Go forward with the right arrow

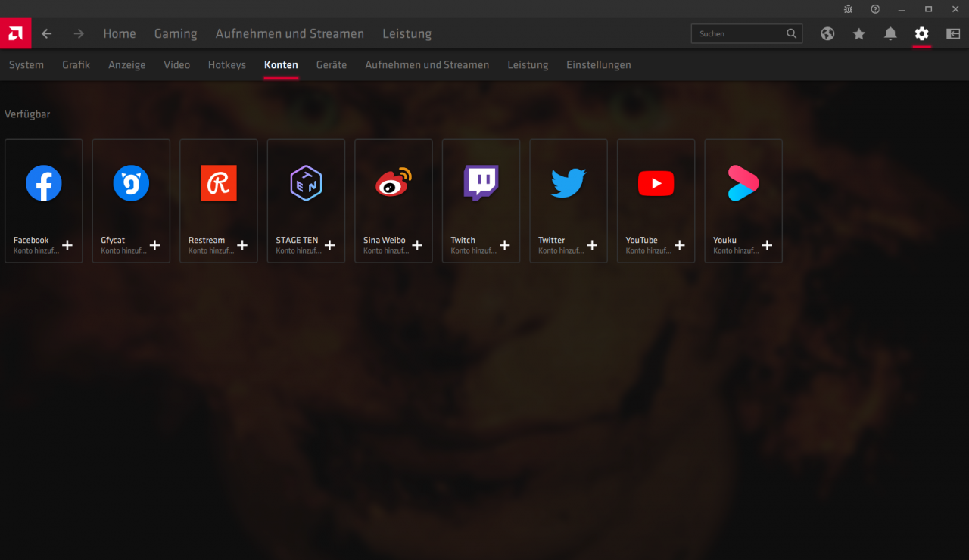coord(79,33)
